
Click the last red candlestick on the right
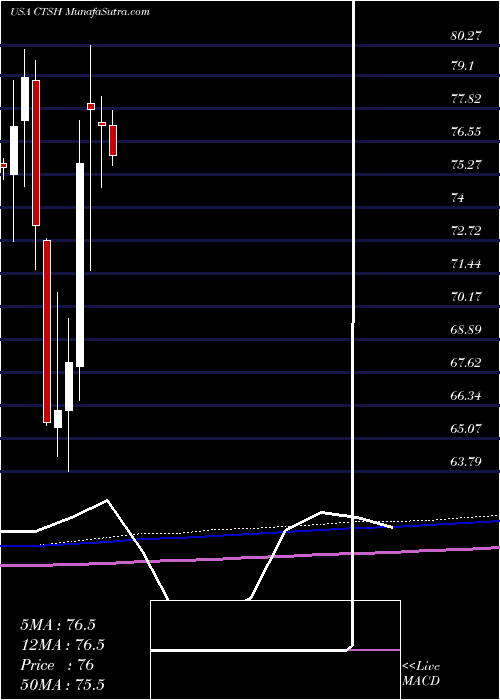[x=113, y=140]
